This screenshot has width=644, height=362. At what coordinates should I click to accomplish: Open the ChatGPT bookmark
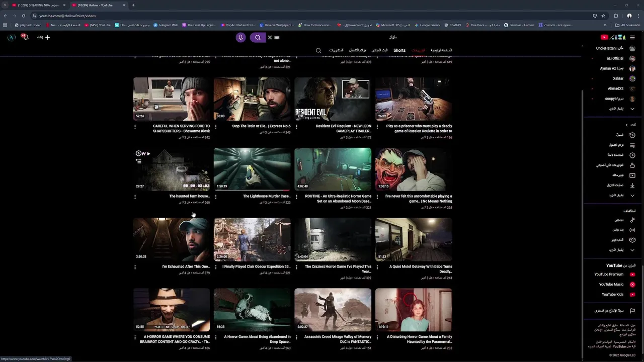453,25
